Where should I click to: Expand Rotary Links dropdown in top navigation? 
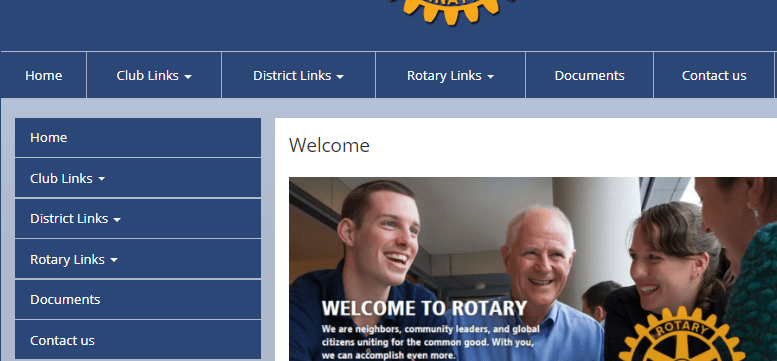pos(450,75)
